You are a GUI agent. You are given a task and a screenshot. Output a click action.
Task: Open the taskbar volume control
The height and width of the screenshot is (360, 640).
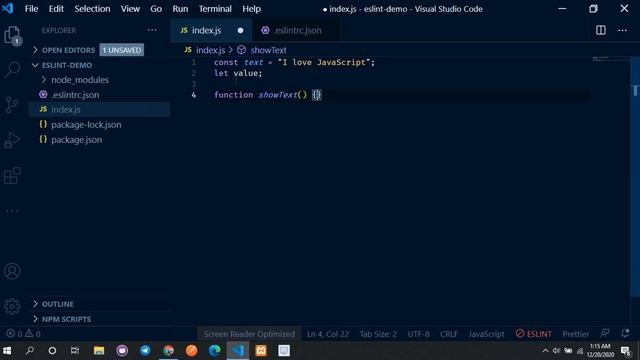point(556,351)
